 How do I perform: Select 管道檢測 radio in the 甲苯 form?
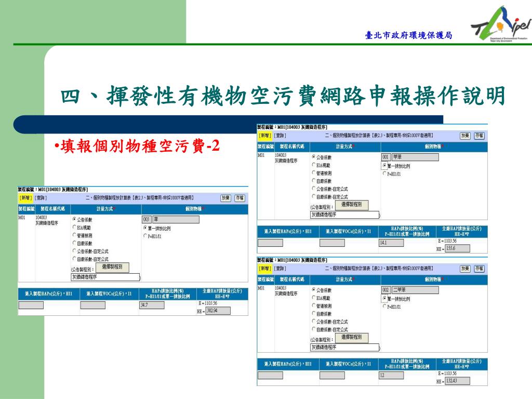313,172
